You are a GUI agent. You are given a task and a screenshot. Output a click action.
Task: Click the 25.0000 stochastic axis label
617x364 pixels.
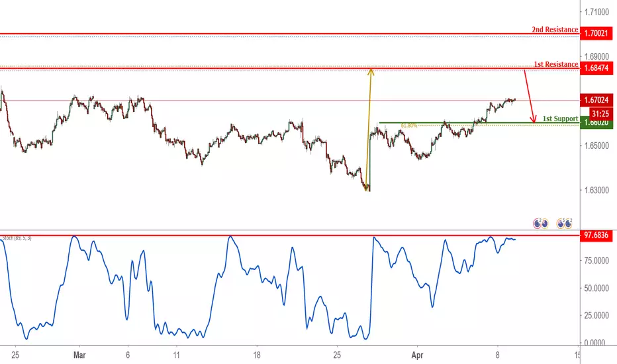click(x=596, y=315)
